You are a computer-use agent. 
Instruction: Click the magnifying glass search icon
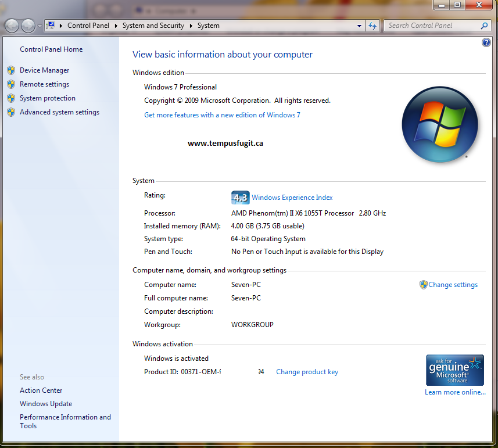pyautogui.click(x=484, y=26)
